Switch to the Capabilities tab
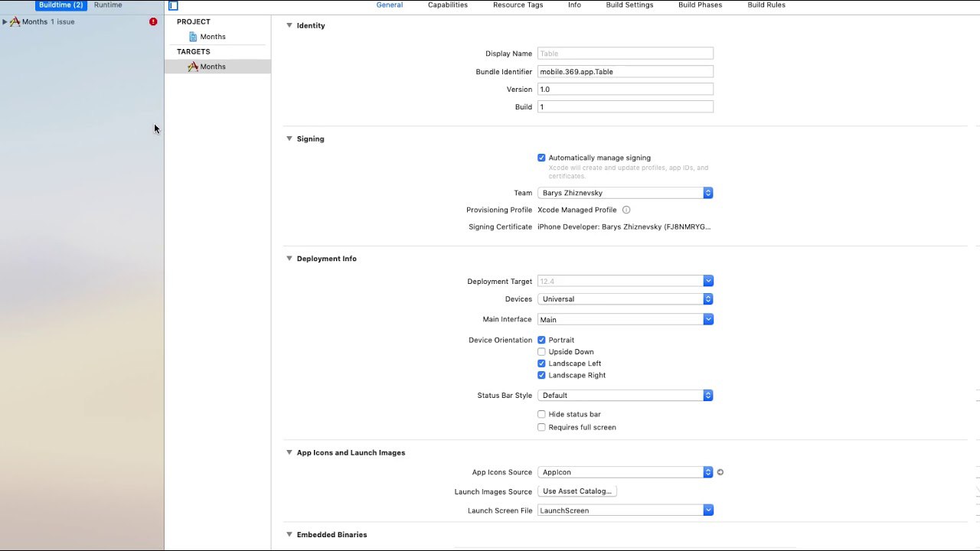980x551 pixels. (x=448, y=5)
